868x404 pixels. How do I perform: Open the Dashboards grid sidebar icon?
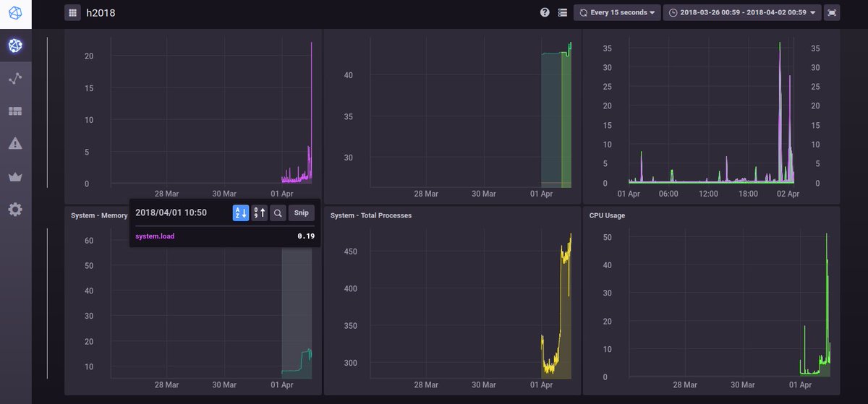coord(15,111)
